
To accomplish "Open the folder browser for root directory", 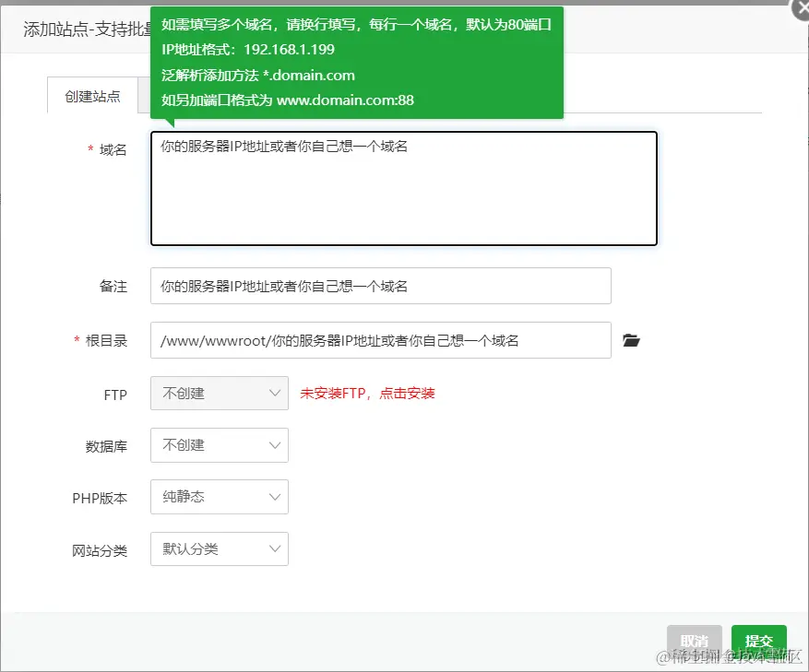I will point(631,340).
